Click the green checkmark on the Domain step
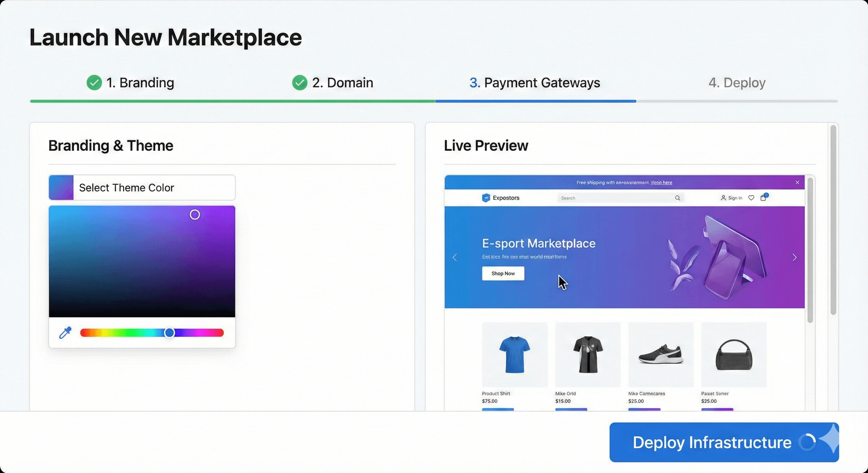Image resolution: width=868 pixels, height=473 pixels. pos(300,83)
